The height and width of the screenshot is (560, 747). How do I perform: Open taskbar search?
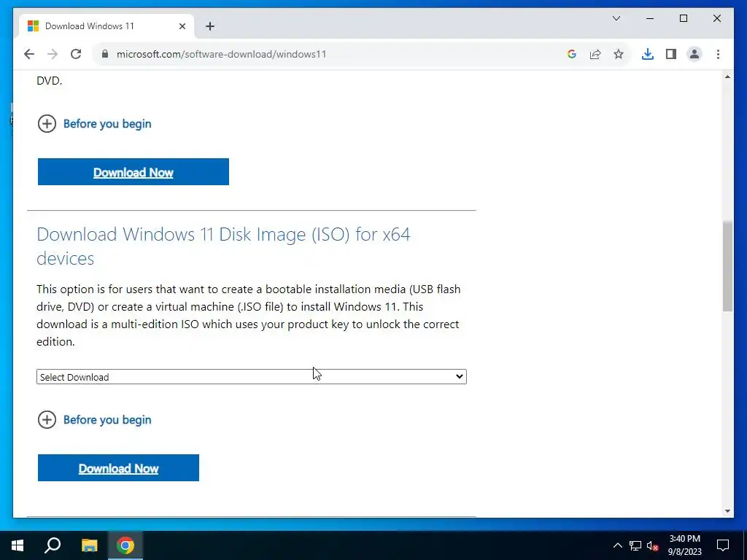tap(53, 545)
